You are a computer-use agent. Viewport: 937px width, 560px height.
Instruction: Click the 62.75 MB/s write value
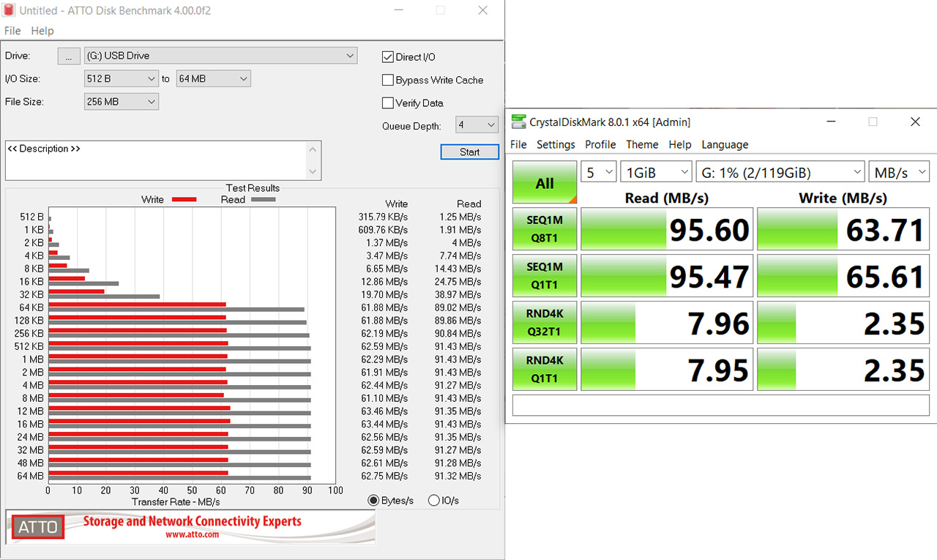[x=386, y=476]
